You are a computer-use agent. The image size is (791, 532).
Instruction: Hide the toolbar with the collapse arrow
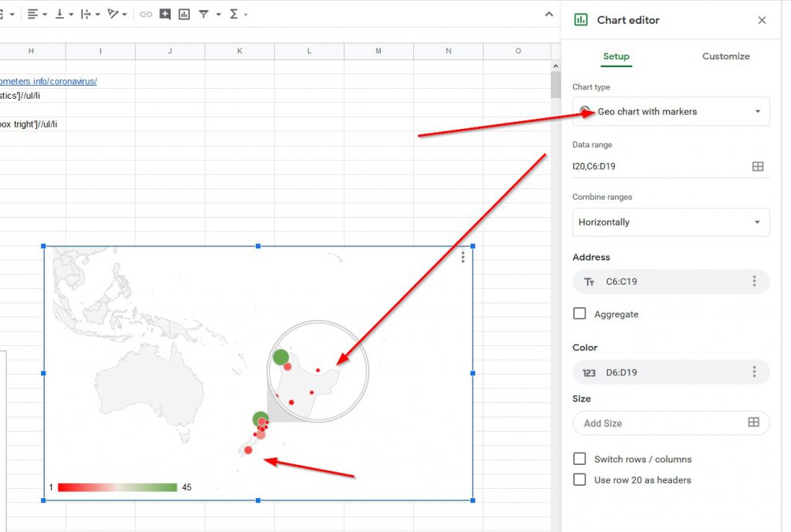[x=548, y=14]
